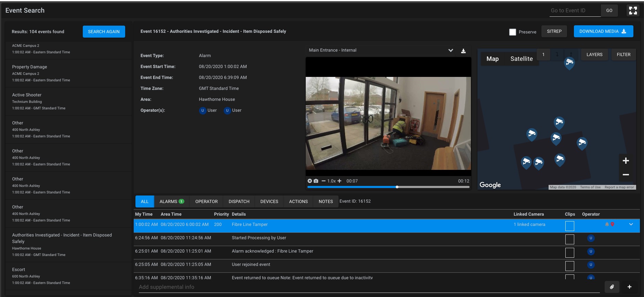
Task: Open the map Terms of Use link
Action: tap(590, 187)
